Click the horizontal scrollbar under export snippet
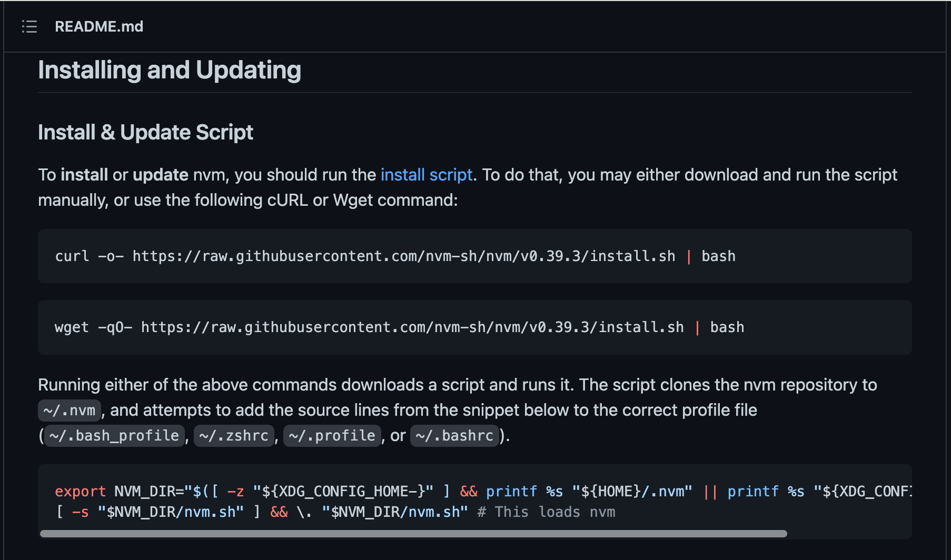The width and height of the screenshot is (951, 560). click(413, 534)
